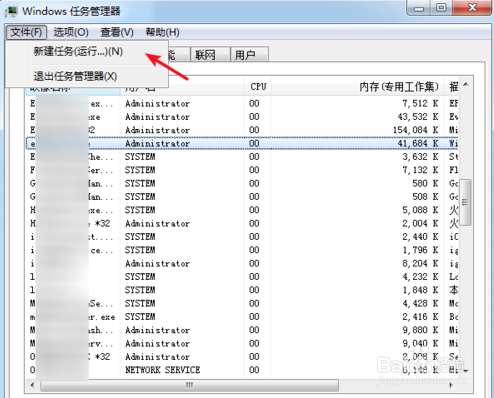Select the memory value 1,796 K

(x=420, y=250)
